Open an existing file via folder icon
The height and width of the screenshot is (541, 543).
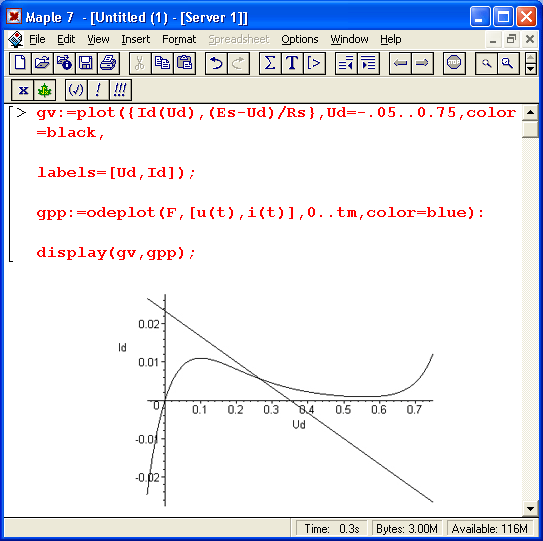coord(42,63)
